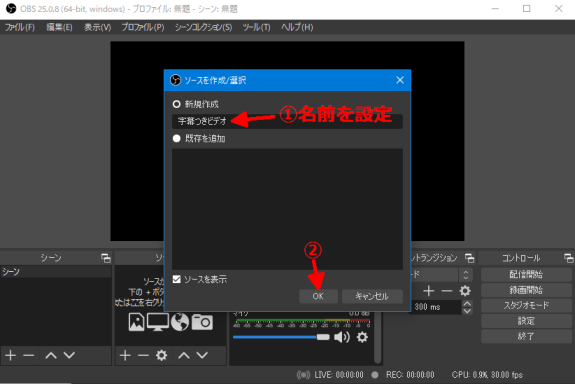
Task: Open the プロファイル(P) menu
Action: 143,27
